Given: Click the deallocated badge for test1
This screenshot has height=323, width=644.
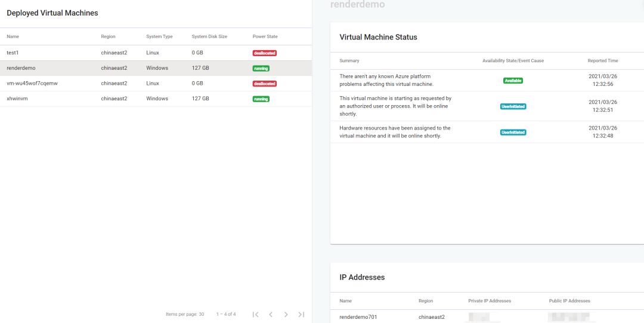Looking at the screenshot, I should [264, 53].
